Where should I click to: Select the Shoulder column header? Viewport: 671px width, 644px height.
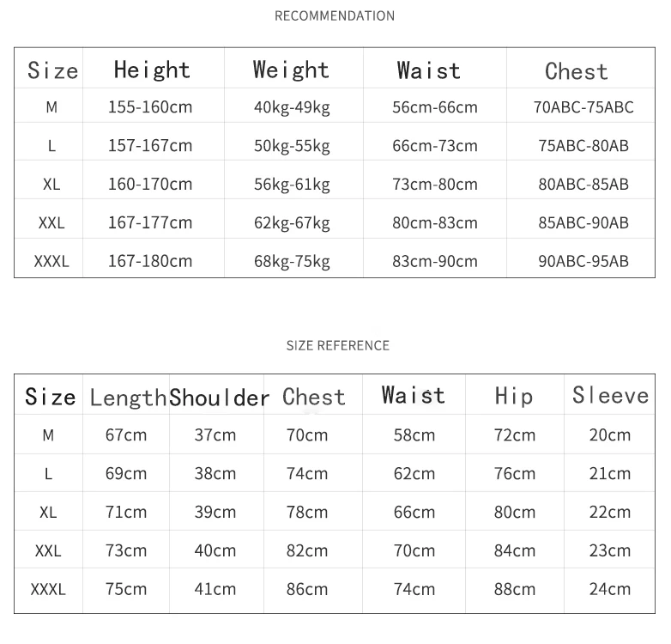[220, 398]
